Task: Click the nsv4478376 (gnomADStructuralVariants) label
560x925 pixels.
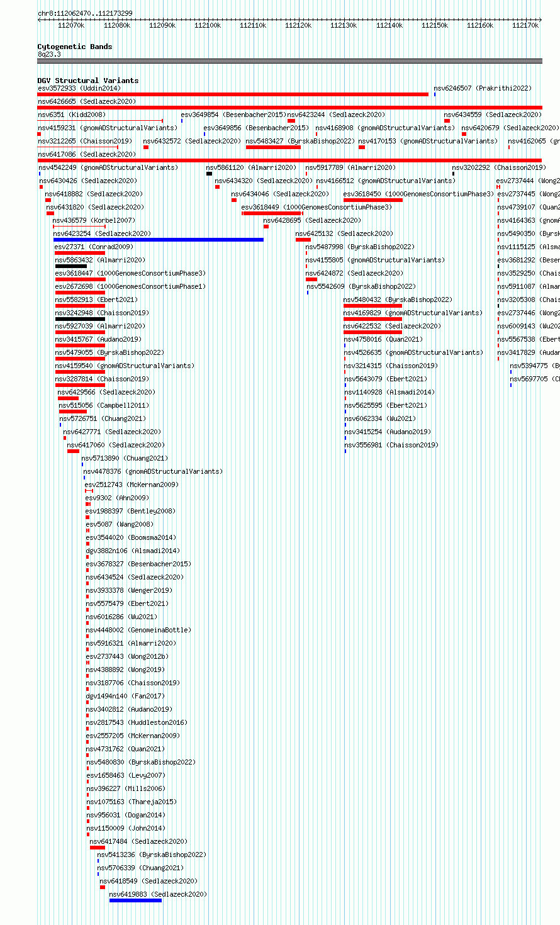Action: pyautogui.click(x=153, y=471)
